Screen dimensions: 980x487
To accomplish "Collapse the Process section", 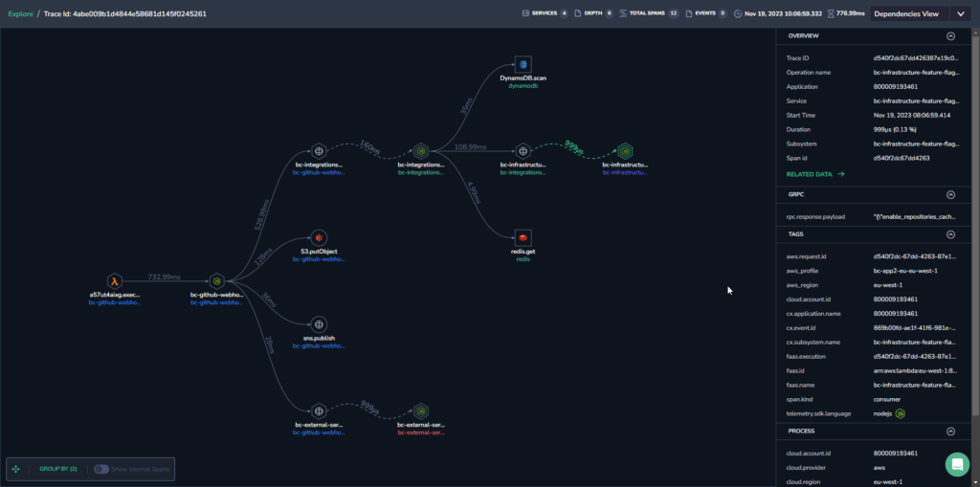I will click(950, 431).
